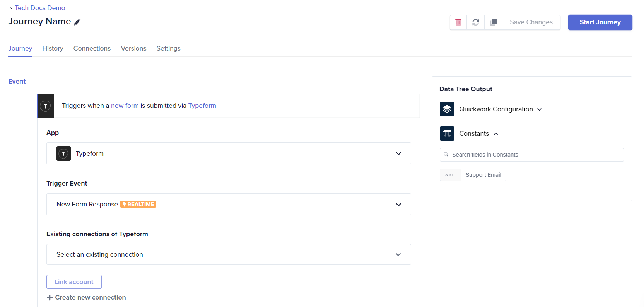Click the Existing connections of Typeform label
The image size is (644, 307).
tap(97, 234)
